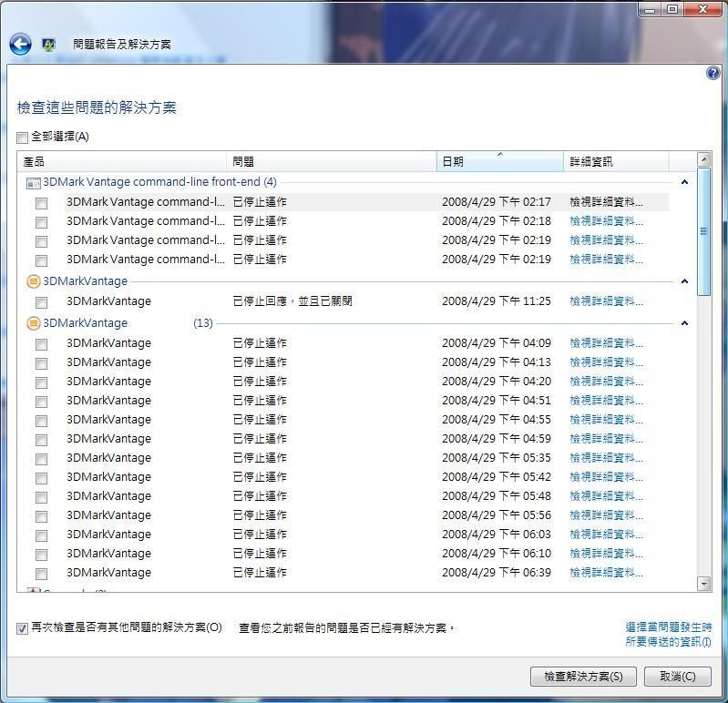728x703 pixels.
Task: Check the 3DMarkVantage row dated 下午 04:09
Action: [x=41, y=344]
